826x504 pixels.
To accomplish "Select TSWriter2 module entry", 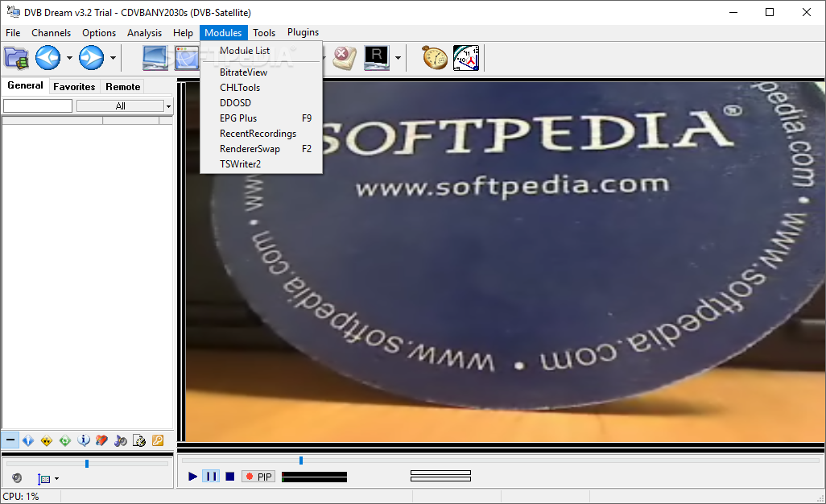I will (262, 163).
